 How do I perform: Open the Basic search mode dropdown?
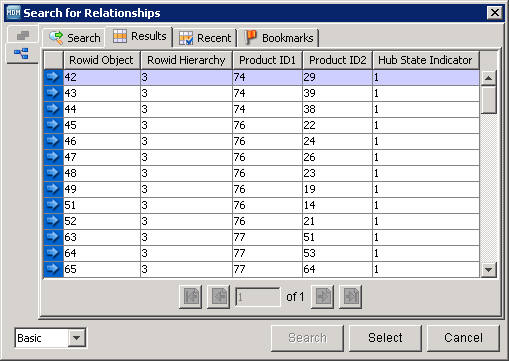(x=76, y=338)
